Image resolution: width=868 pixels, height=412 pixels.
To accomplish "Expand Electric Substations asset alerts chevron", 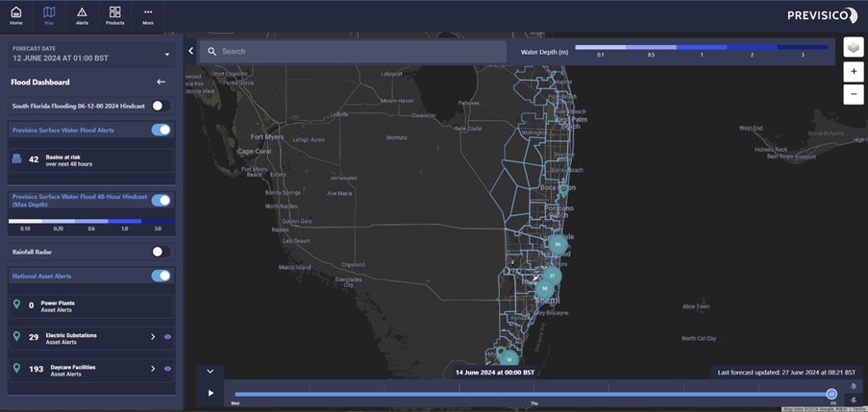I will pos(153,337).
